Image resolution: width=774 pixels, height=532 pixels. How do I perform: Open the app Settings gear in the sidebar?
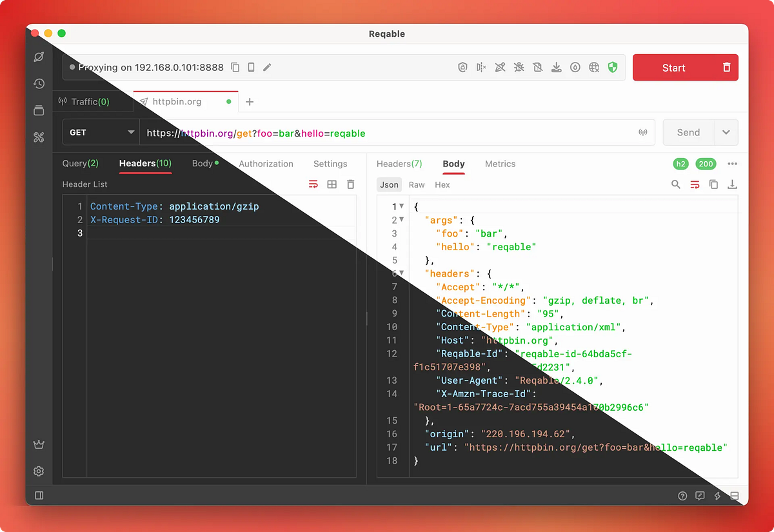tap(39, 471)
